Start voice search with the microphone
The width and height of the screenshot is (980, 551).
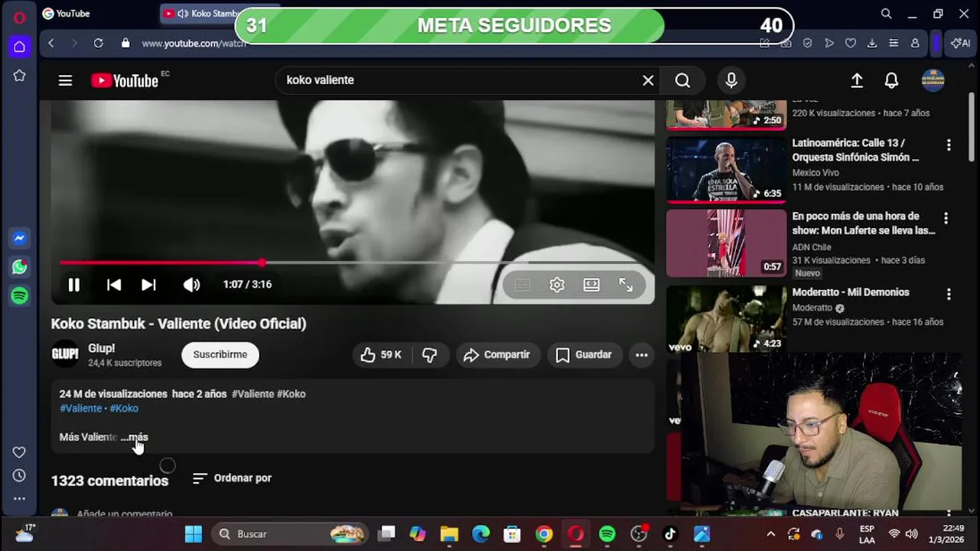click(x=731, y=80)
